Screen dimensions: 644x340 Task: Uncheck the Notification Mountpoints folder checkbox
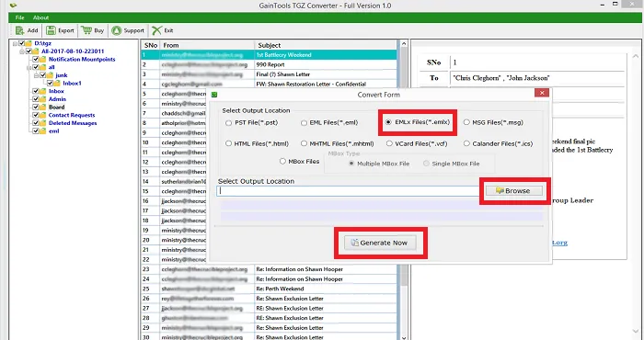pos(36,59)
